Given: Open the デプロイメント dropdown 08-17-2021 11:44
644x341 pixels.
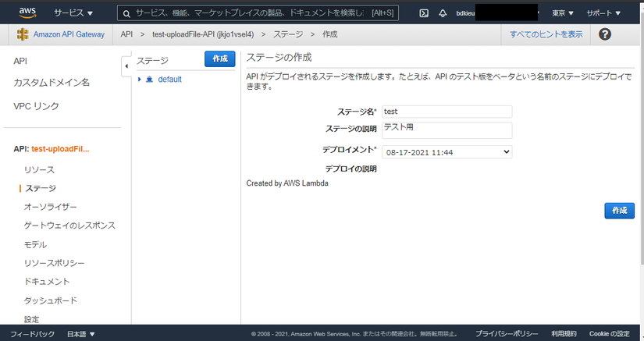Looking at the screenshot, I should point(447,152).
